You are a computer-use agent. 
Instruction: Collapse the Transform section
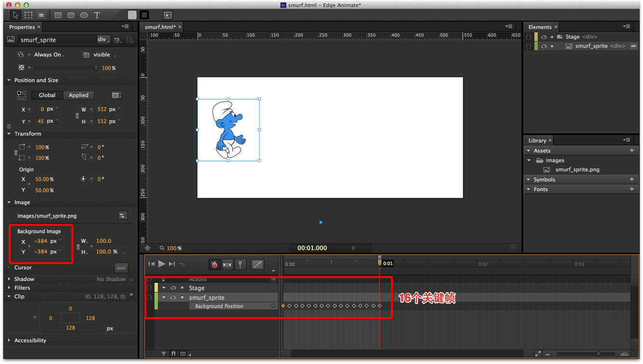click(x=9, y=134)
